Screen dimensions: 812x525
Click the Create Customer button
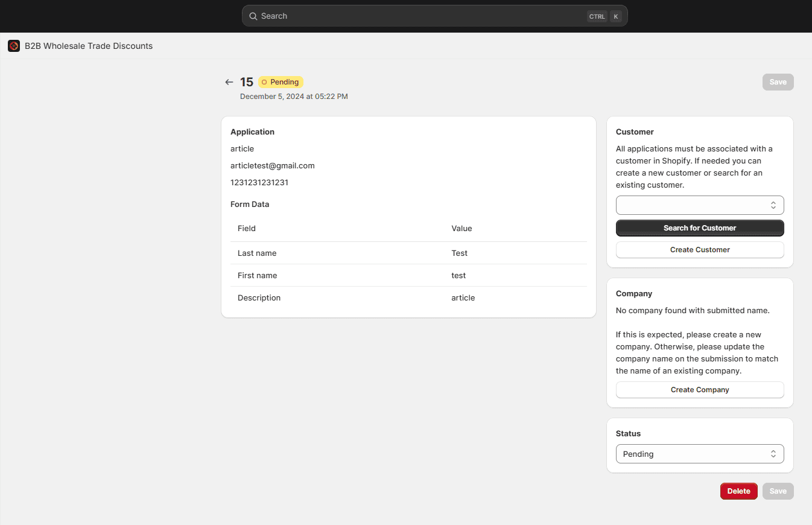pos(700,250)
